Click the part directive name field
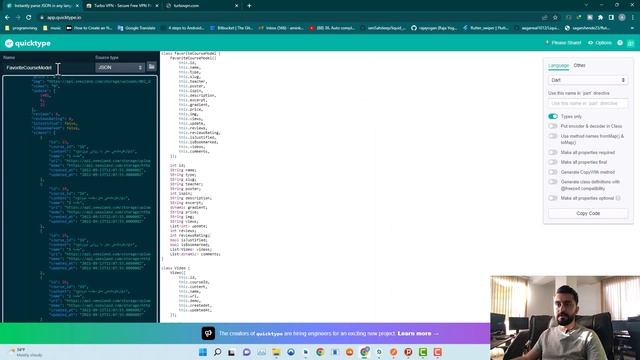The image size is (640, 360). coord(588,103)
